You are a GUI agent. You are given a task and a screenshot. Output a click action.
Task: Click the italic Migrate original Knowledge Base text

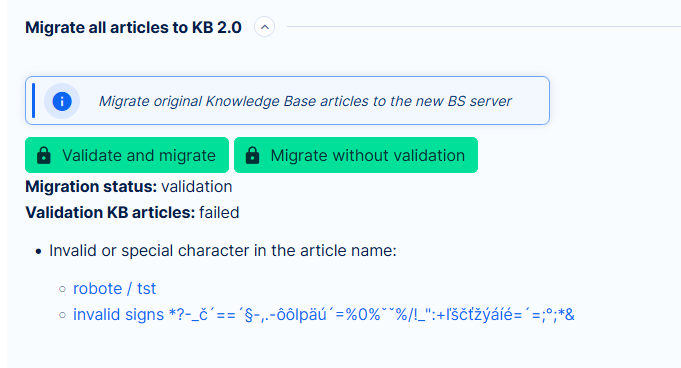[305, 101]
